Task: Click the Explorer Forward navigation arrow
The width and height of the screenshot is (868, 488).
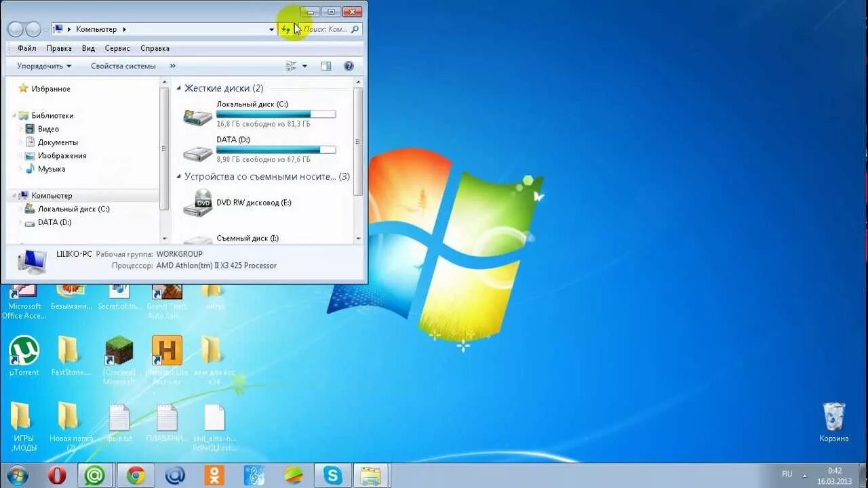Action: [x=33, y=29]
